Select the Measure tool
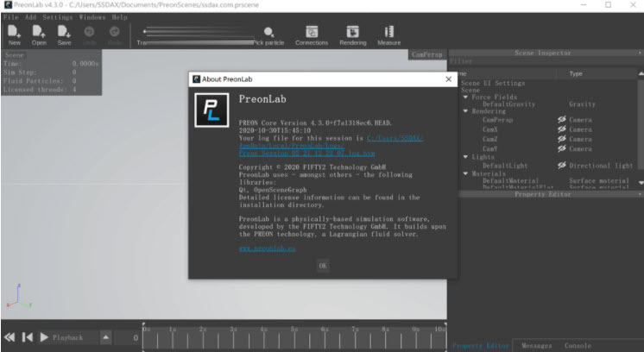 [388, 35]
